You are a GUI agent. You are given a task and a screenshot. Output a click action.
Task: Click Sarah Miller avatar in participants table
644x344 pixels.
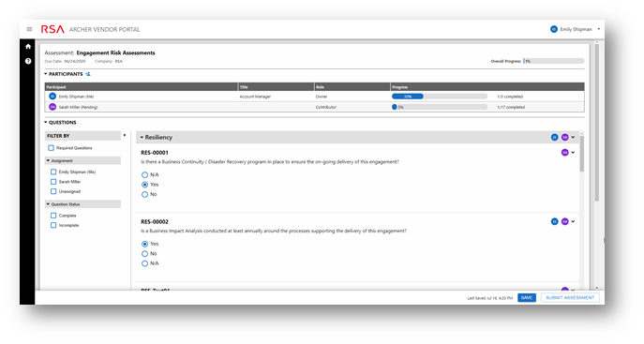pos(52,107)
